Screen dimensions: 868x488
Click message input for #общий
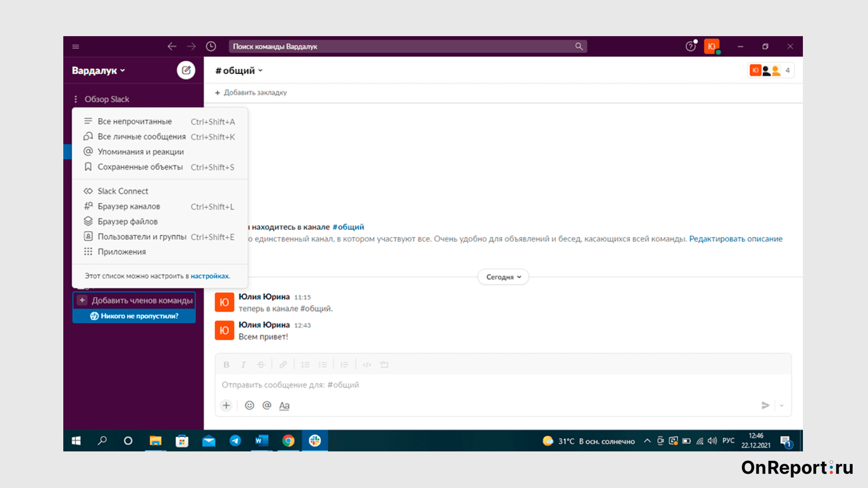[x=503, y=385]
